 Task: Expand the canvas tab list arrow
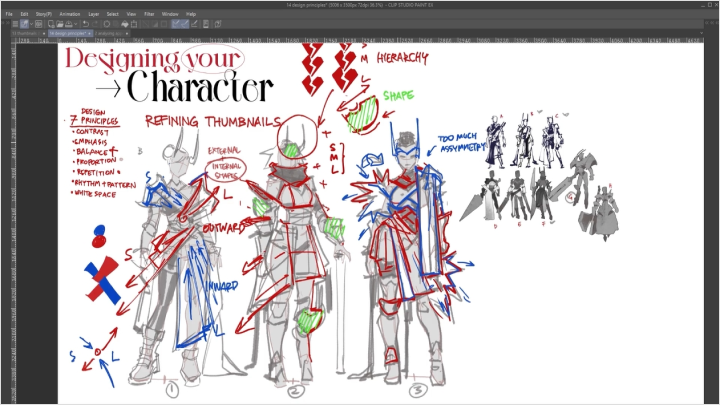701,34
